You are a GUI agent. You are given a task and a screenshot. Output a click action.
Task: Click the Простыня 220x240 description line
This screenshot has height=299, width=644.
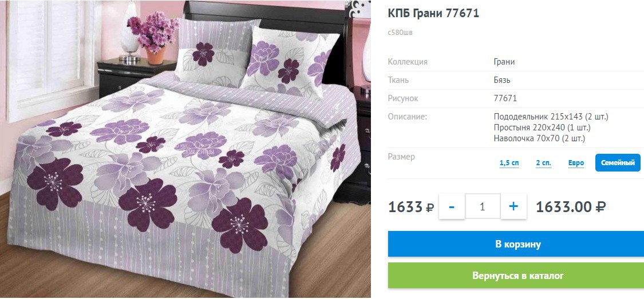(x=542, y=127)
